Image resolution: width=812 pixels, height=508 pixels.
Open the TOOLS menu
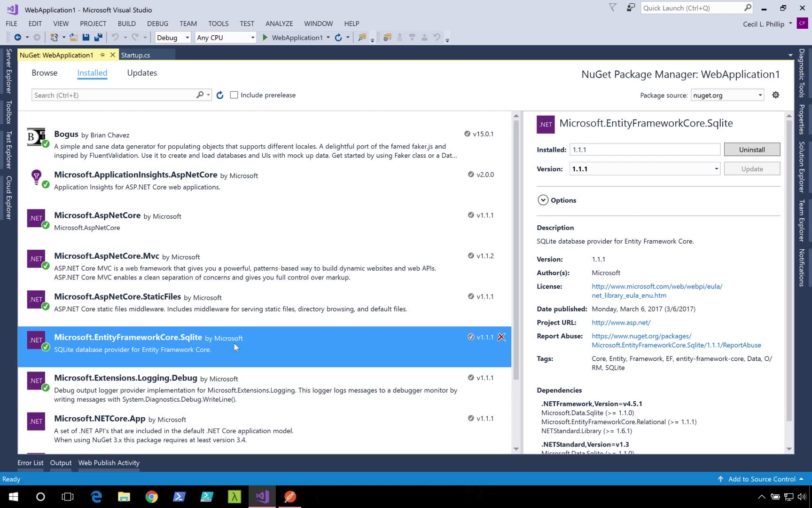click(x=218, y=24)
